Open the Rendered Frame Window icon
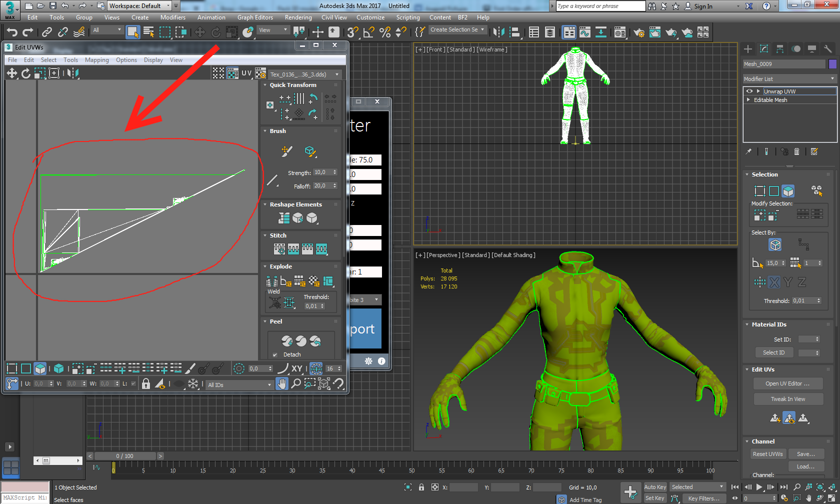The width and height of the screenshot is (840, 504). coord(655,32)
